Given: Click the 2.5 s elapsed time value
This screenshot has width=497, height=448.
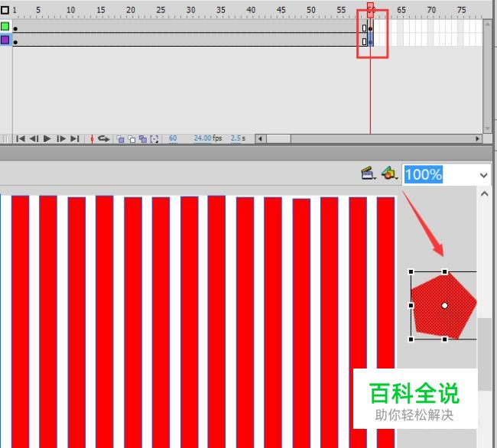Looking at the screenshot, I should (x=236, y=138).
